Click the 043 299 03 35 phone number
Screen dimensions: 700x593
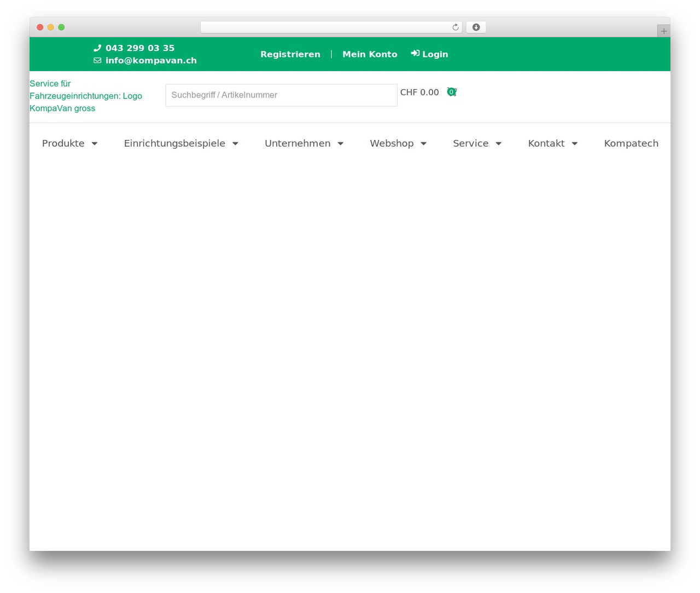[140, 48]
